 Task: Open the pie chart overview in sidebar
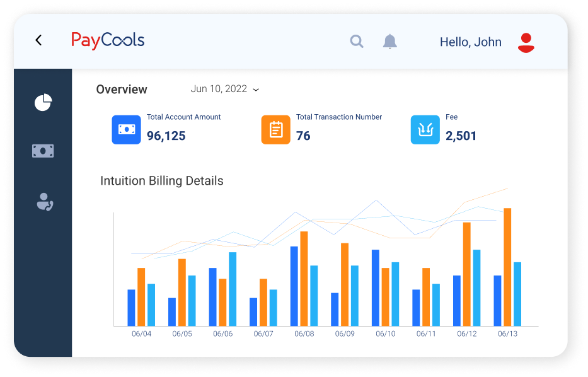coord(43,102)
